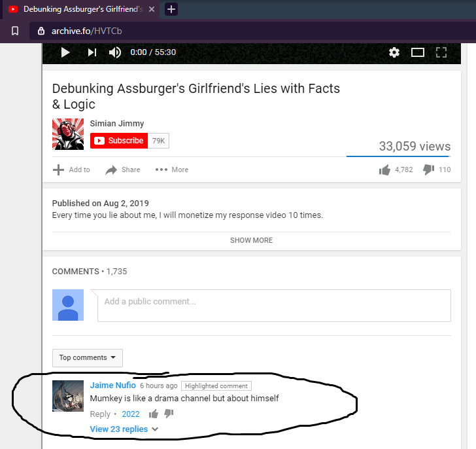Click the 79K subscriber count

(x=158, y=141)
